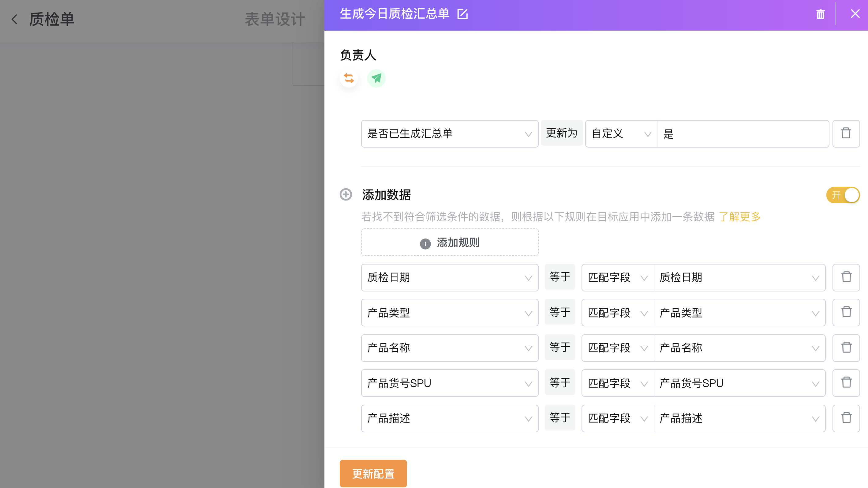Click the orange swap arrows icon under 负责人
The image size is (868, 488).
(349, 78)
